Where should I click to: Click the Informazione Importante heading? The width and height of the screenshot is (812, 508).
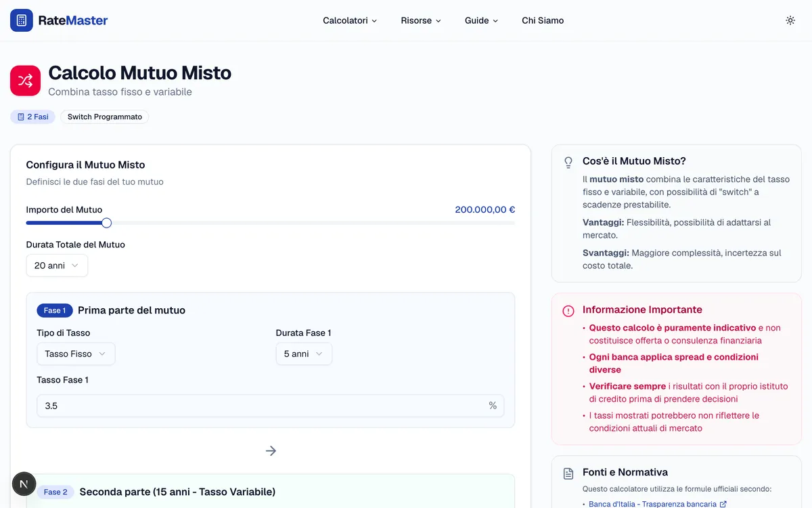[x=642, y=310]
